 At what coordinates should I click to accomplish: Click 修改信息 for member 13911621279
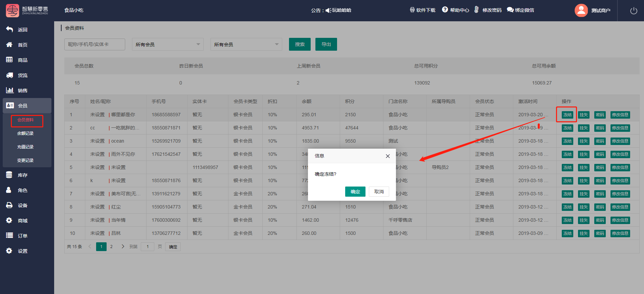(620, 194)
